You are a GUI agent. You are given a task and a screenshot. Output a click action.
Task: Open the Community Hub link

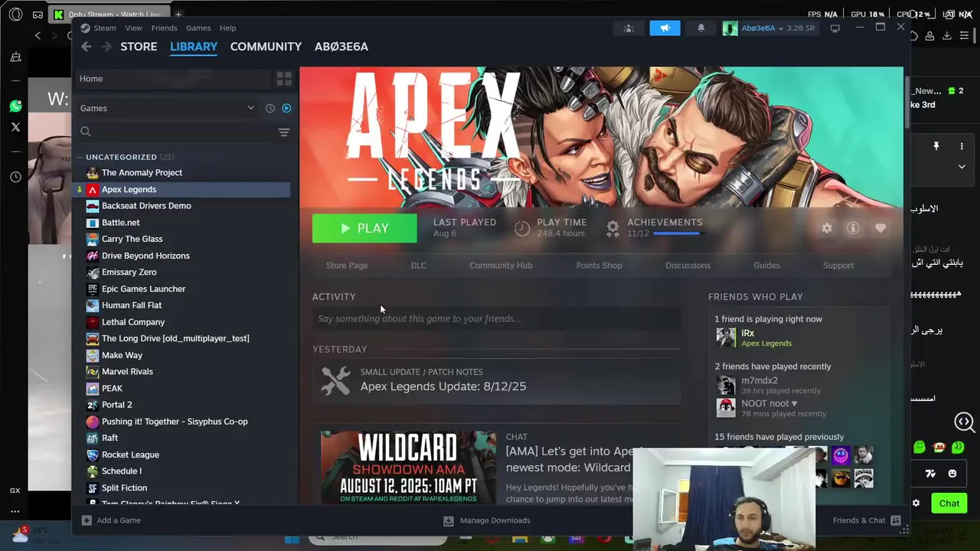[x=501, y=266]
